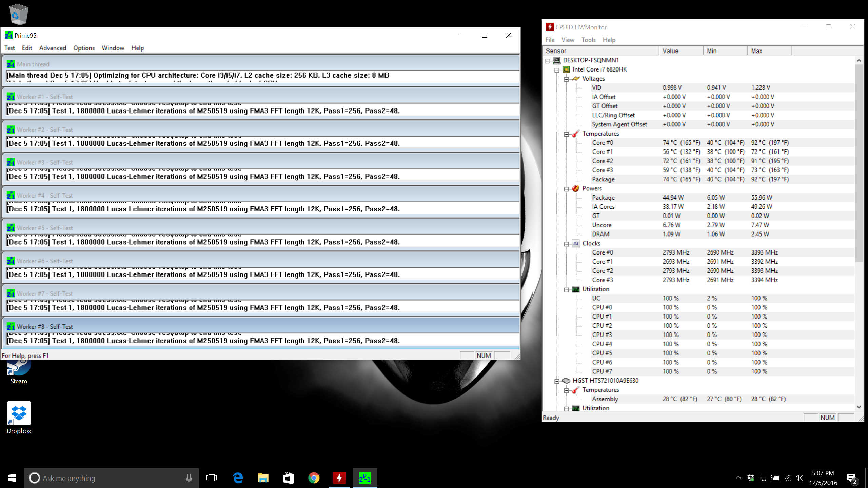Click the Worker #8 Self-Test icon
The height and width of the screenshot is (488, 868).
11,327
